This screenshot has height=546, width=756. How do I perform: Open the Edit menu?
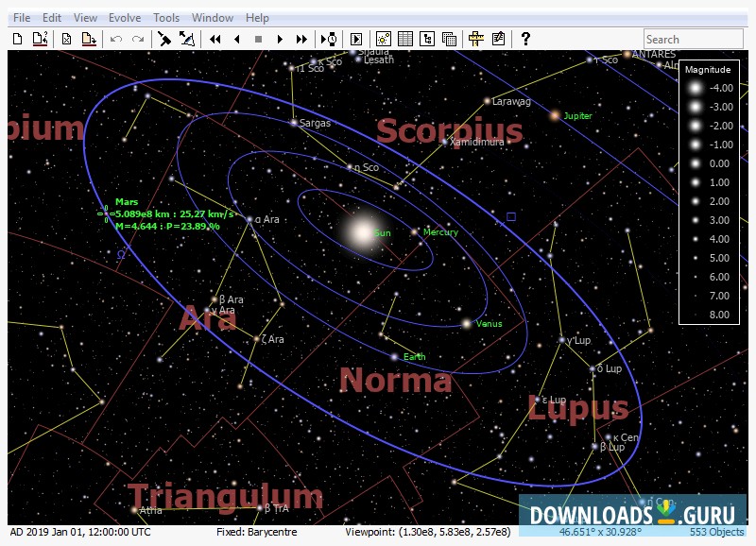(52, 18)
